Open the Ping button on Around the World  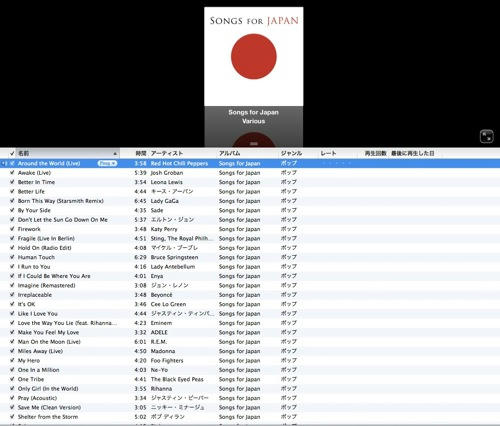(x=107, y=163)
